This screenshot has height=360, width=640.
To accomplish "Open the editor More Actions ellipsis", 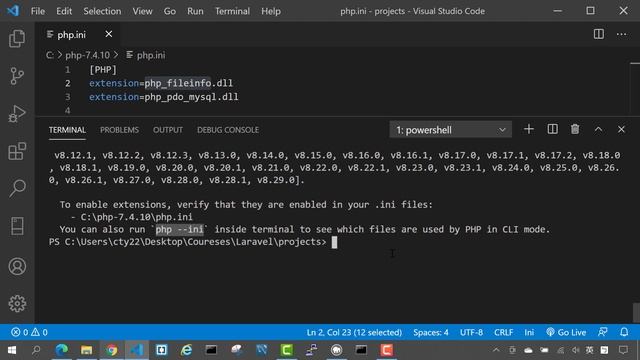I will (x=622, y=34).
